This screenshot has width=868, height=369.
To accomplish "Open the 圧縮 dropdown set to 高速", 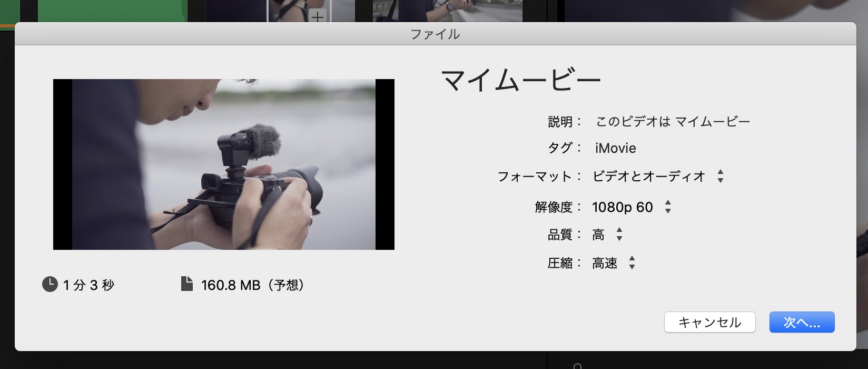I will (x=614, y=263).
